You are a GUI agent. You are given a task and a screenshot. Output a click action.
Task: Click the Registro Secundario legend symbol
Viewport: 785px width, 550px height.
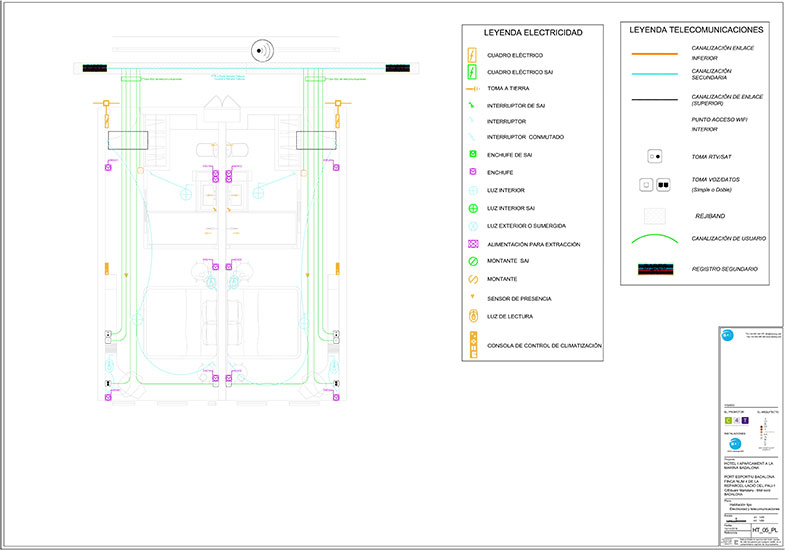click(654, 269)
